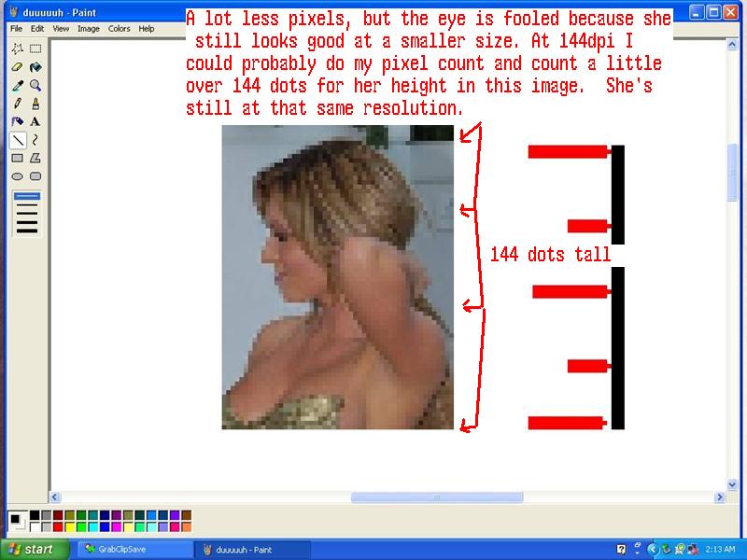Activate the Airbrush spray tool
The height and width of the screenshot is (560, 747).
point(18,121)
